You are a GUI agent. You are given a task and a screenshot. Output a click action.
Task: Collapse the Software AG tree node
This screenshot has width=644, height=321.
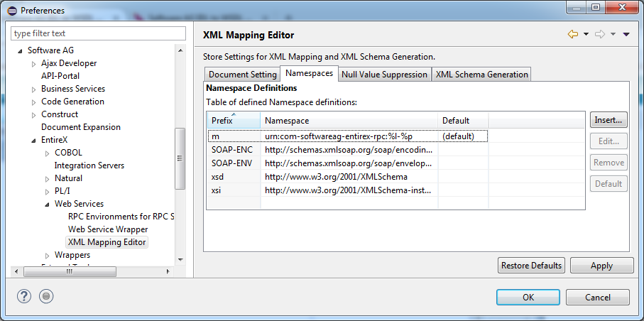coord(20,51)
